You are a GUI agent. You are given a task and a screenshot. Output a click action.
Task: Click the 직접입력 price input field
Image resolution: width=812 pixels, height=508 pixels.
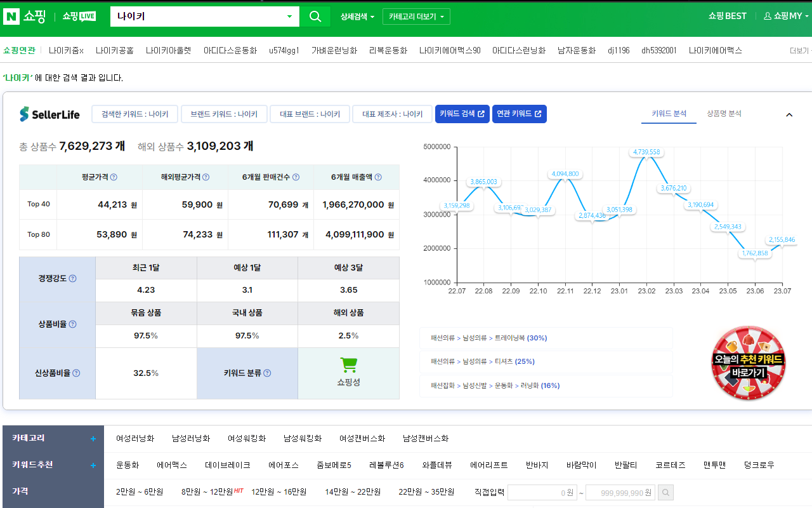point(542,492)
